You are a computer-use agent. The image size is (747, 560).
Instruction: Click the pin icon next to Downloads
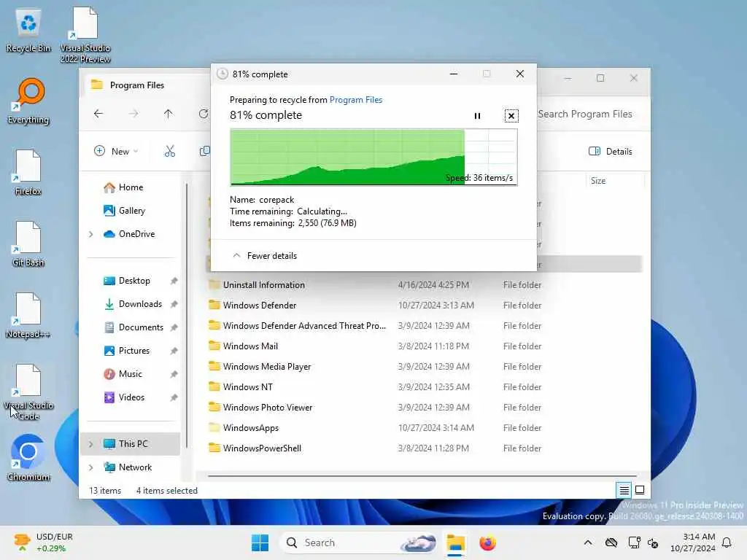[x=174, y=304]
